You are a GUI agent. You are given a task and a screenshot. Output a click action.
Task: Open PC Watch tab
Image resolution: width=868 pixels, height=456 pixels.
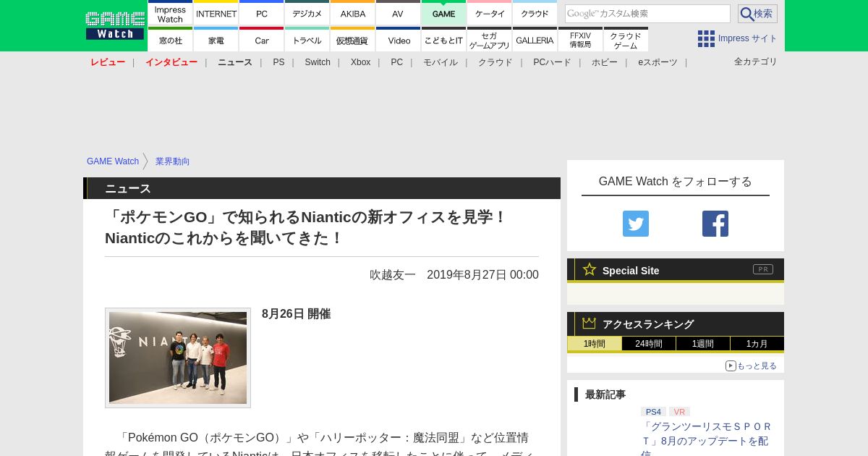(262, 13)
